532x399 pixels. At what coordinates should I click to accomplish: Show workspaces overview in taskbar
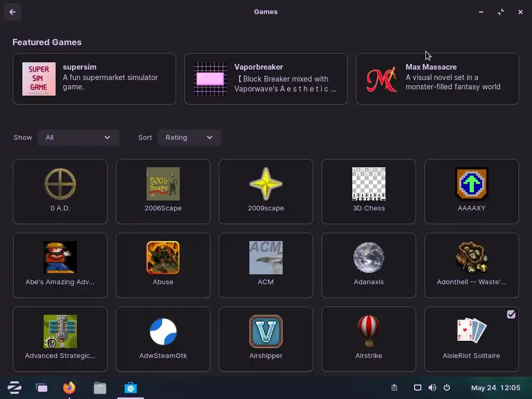coord(42,388)
